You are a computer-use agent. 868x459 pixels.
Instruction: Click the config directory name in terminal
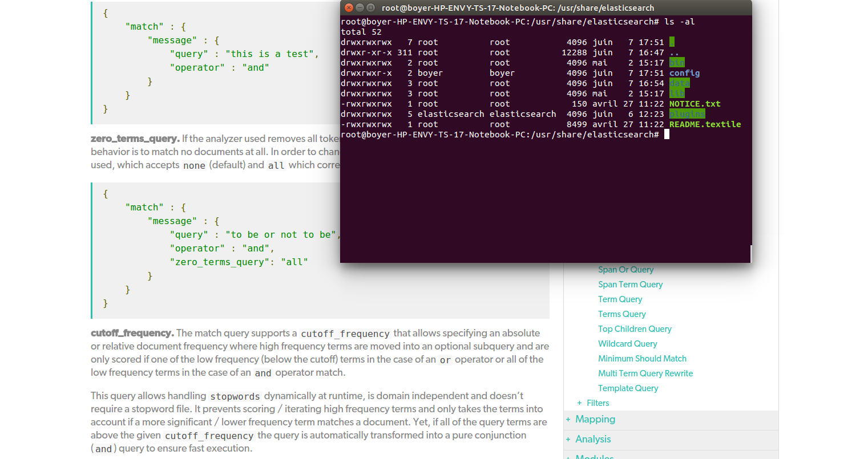[684, 73]
